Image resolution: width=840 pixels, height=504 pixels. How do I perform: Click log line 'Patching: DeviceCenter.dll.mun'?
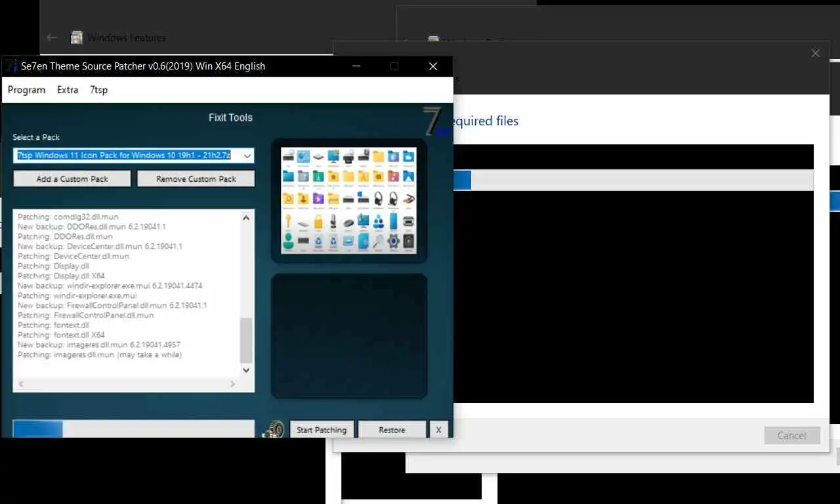coord(73,256)
